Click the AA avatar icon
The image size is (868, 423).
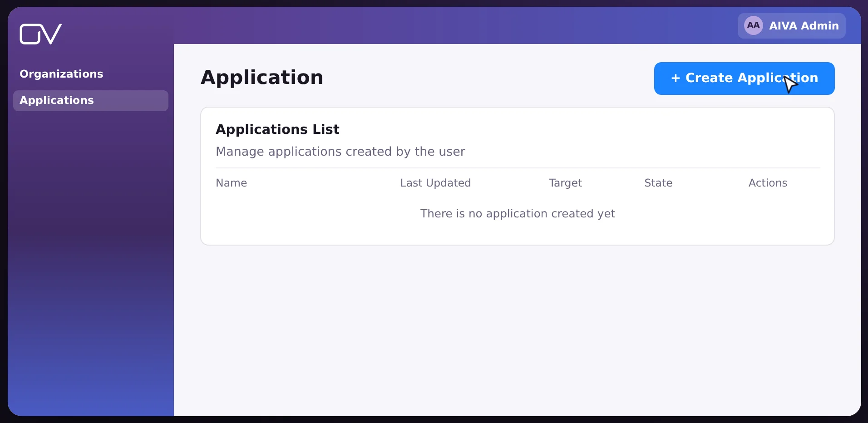point(753,25)
